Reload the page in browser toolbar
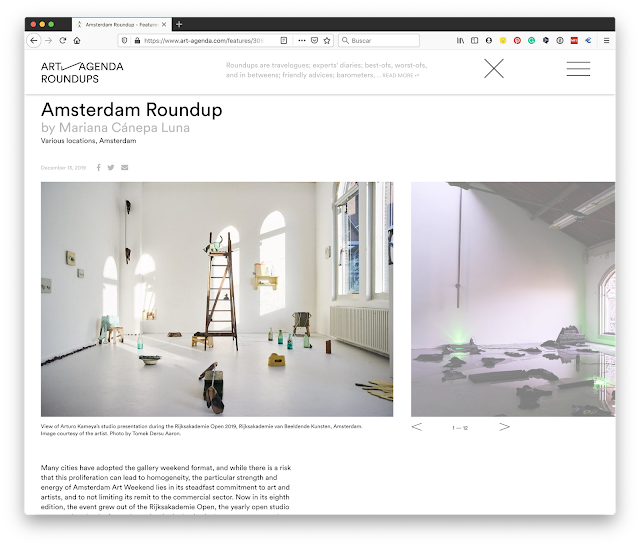640x547 pixels. point(62,40)
